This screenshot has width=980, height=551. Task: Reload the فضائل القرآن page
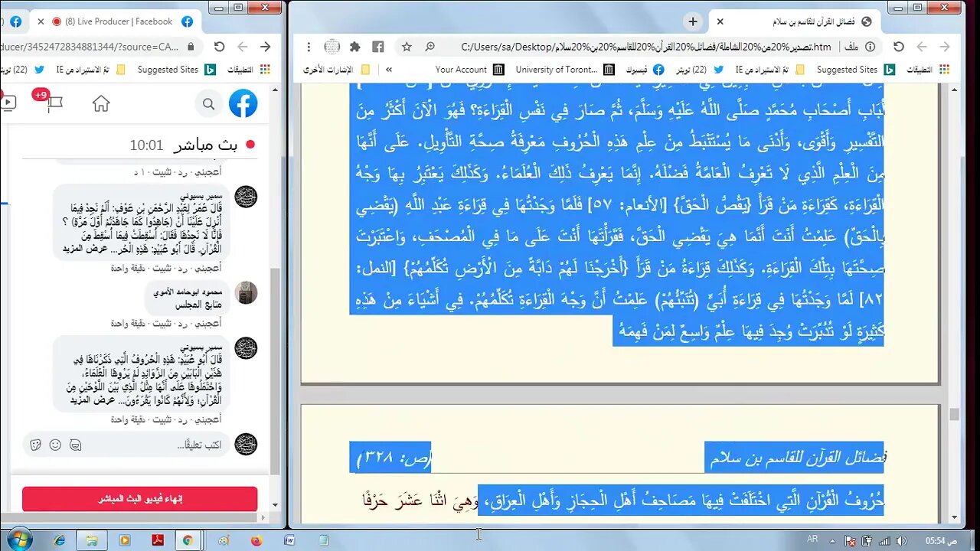(899, 47)
